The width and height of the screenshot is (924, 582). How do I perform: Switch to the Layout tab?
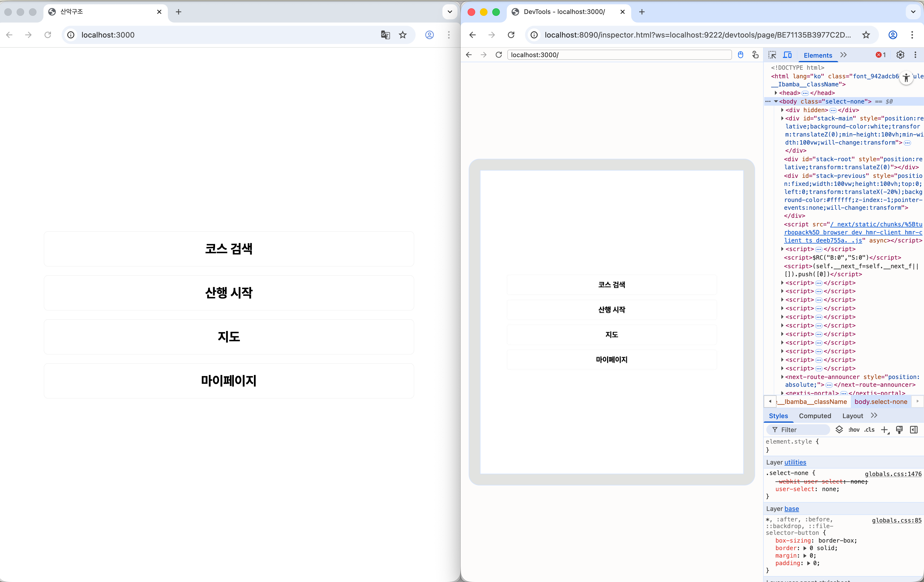click(852, 416)
